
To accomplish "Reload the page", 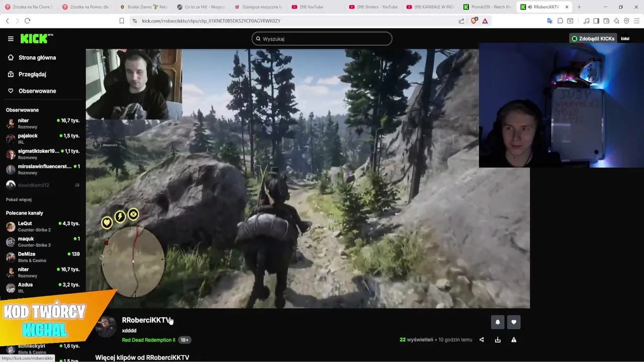I will tap(27, 21).
